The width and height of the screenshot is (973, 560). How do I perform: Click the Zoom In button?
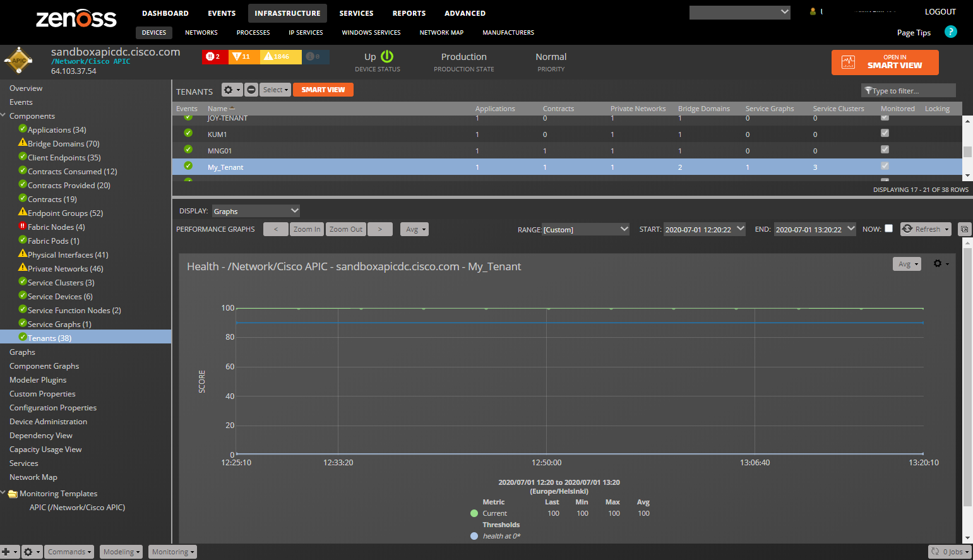click(x=307, y=229)
